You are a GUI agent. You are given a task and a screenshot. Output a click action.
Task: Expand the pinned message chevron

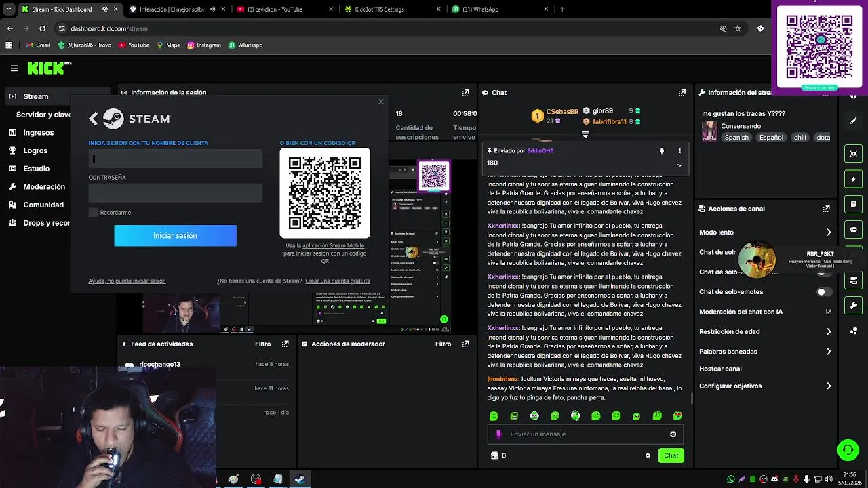pos(679,165)
